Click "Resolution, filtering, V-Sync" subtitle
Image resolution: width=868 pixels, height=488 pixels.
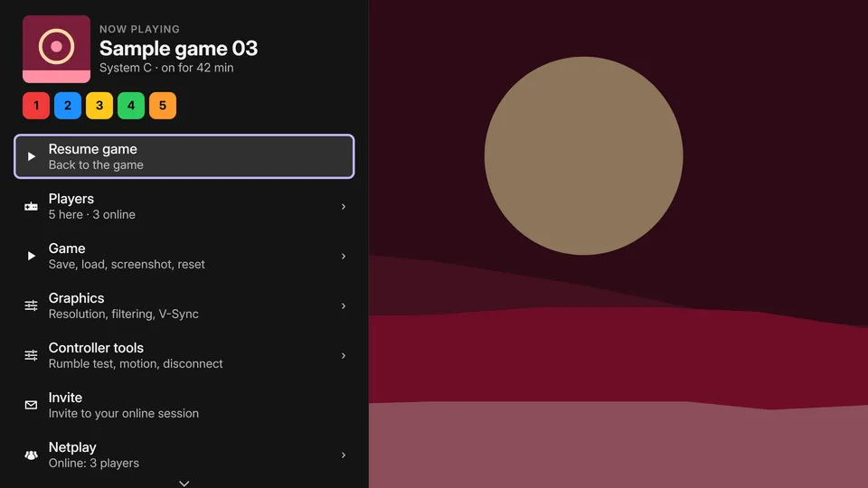point(124,314)
